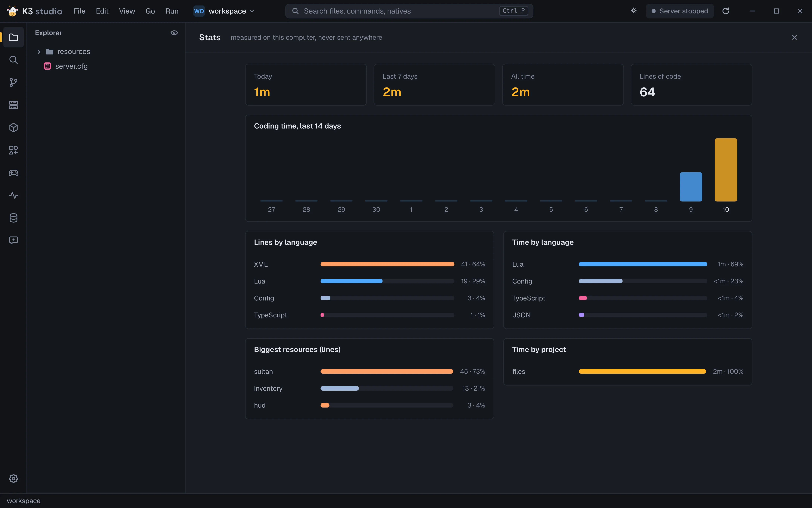Viewport: 812px width, 508px height.
Task: Open the Go menu
Action: pyautogui.click(x=150, y=11)
